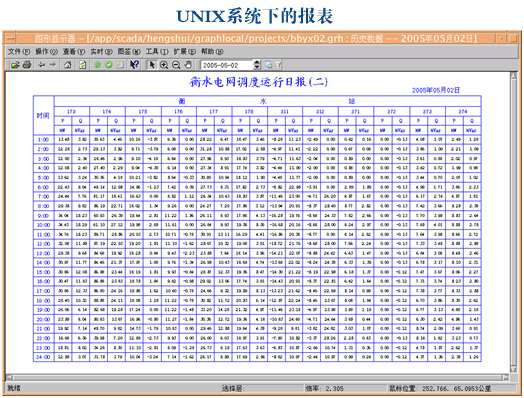Open the window menu button in title bar
This screenshot has height=398, width=524.
10,38
